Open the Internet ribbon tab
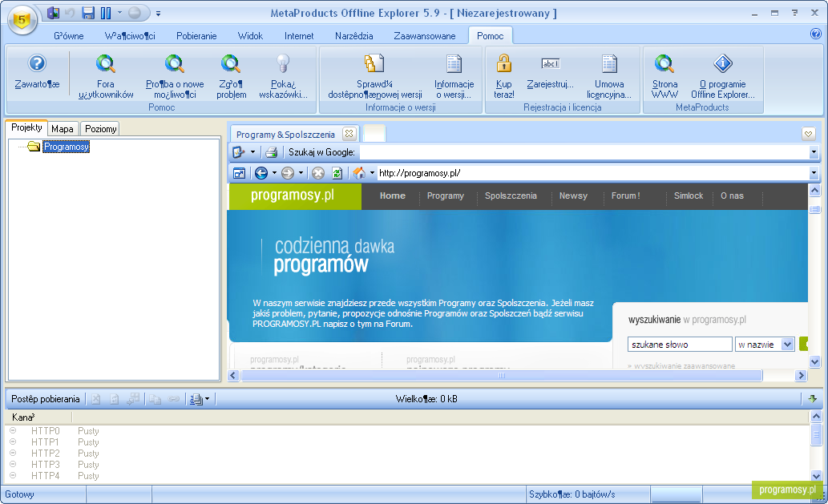Screen dimensions: 828x504 299,36
